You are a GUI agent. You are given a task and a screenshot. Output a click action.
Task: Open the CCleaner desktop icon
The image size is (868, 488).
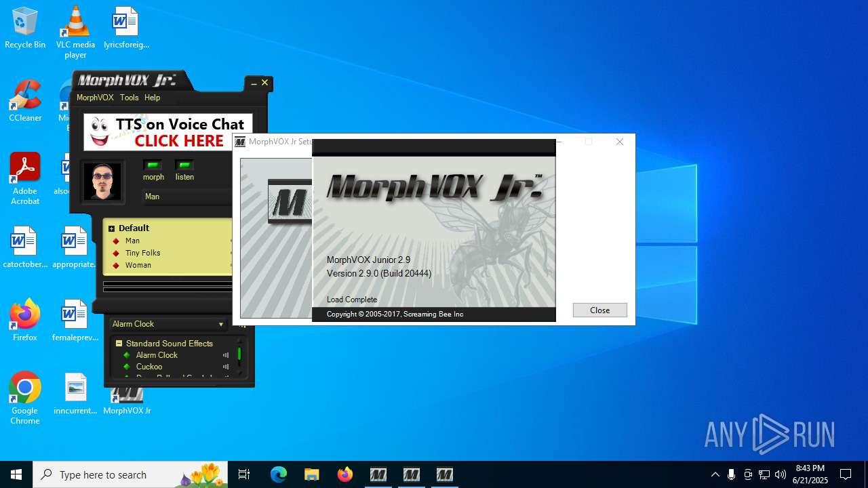(x=25, y=100)
